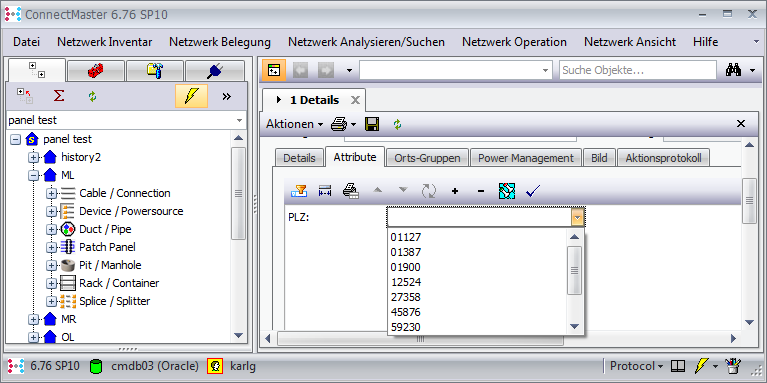This screenshot has height=383, width=767.
Task: Click the details toolbar green refresh icon
Action: click(x=397, y=124)
